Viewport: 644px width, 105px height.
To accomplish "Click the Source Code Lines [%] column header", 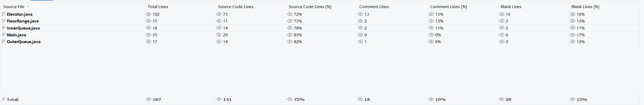I will [x=310, y=7].
